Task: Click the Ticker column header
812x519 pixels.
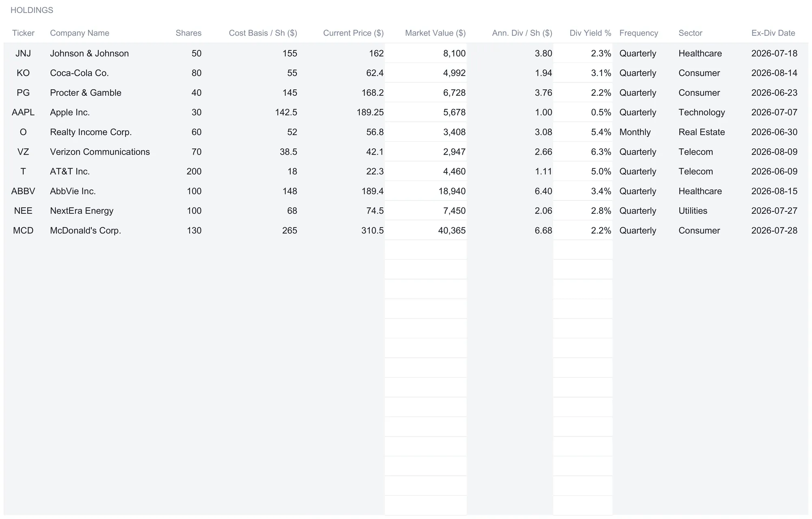Action: coord(23,33)
